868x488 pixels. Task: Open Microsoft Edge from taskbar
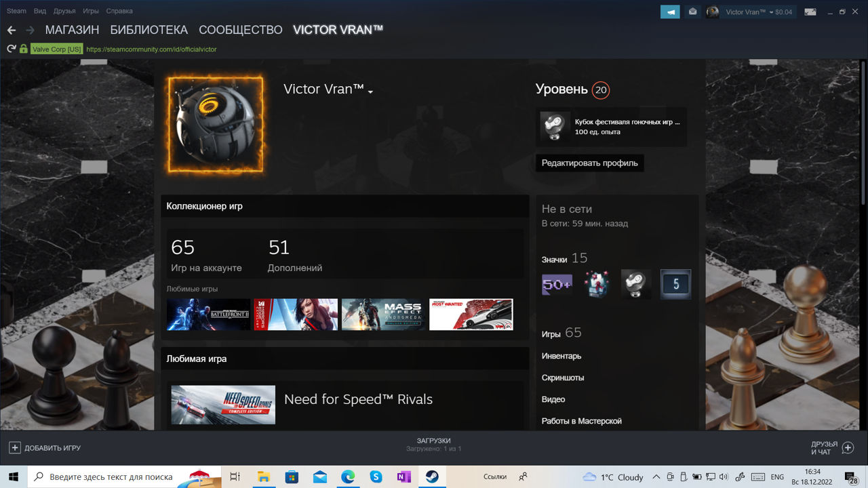pos(348,476)
